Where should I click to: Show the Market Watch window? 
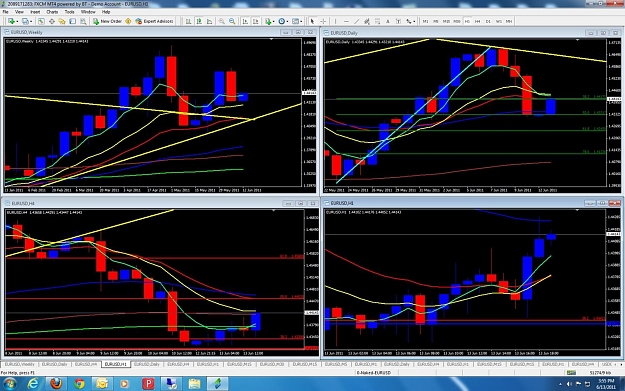coord(41,21)
